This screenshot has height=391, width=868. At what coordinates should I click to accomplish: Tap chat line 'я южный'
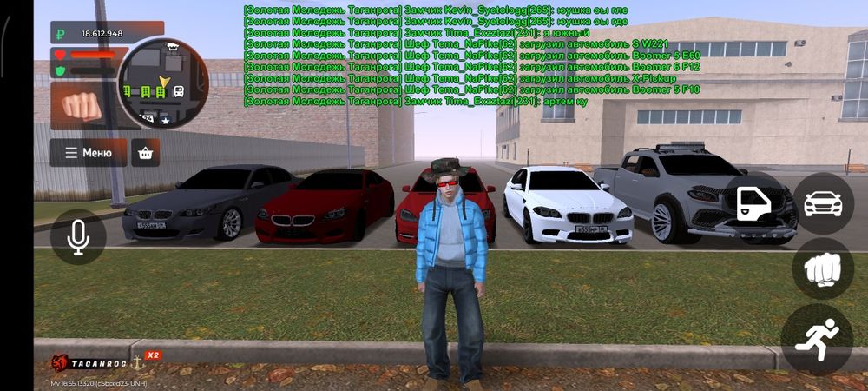pyautogui.click(x=417, y=33)
